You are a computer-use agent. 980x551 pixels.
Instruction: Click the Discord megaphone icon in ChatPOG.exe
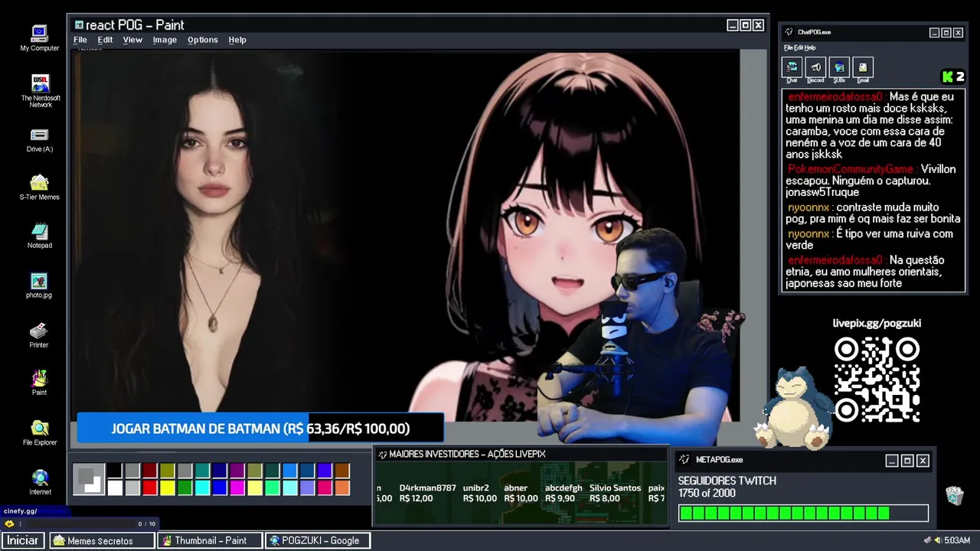coord(815,67)
